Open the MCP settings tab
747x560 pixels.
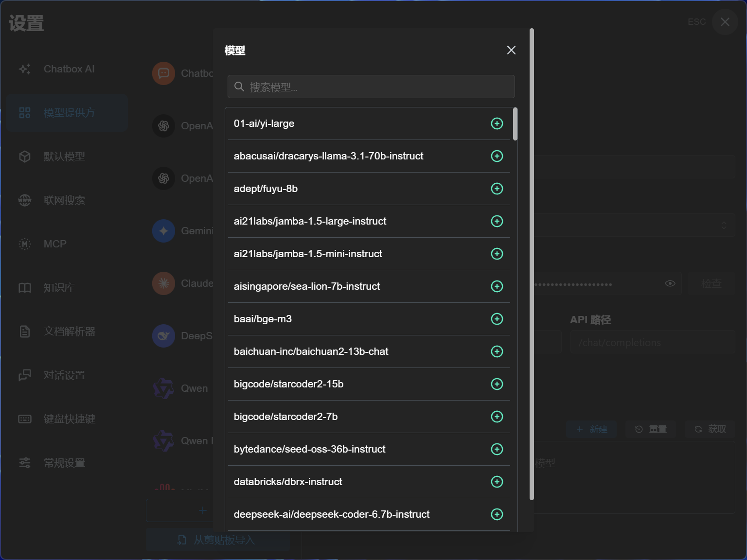tap(54, 244)
